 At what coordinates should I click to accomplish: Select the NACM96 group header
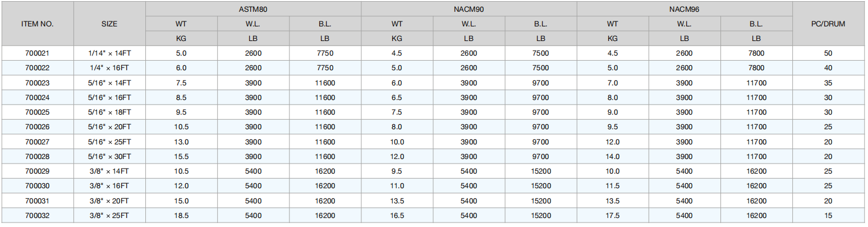point(684,10)
